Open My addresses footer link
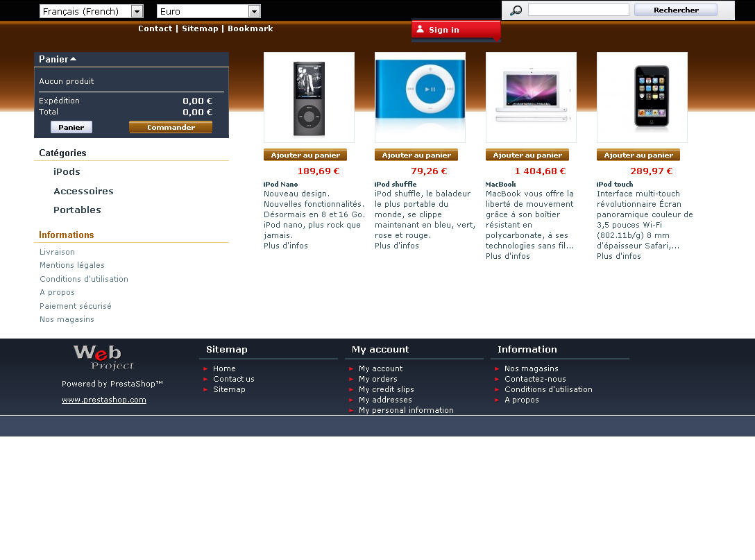Image resolution: width=755 pixels, height=560 pixels. [385, 400]
